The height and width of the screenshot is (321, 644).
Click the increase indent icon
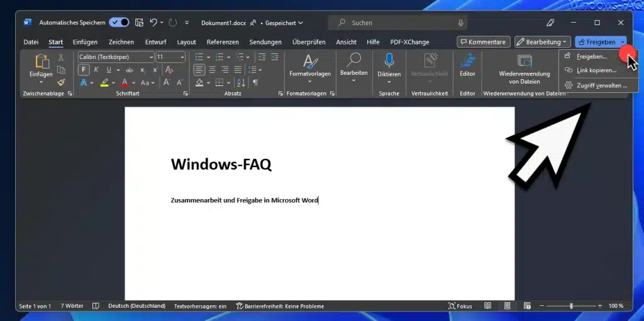tap(275, 57)
